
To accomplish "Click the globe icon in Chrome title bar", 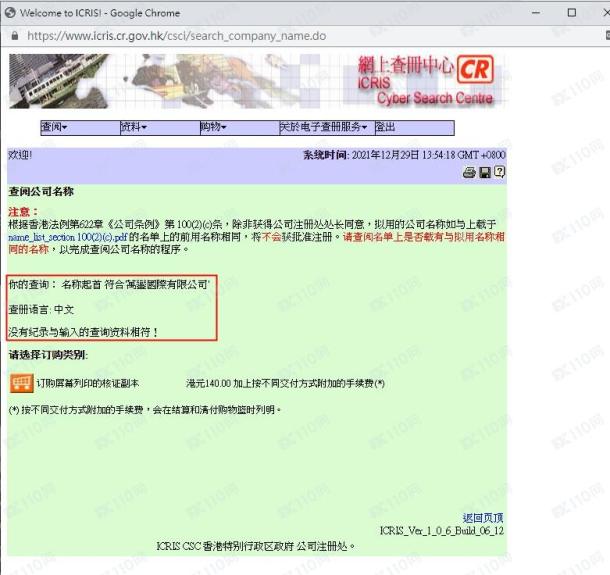I will tap(10, 13).
